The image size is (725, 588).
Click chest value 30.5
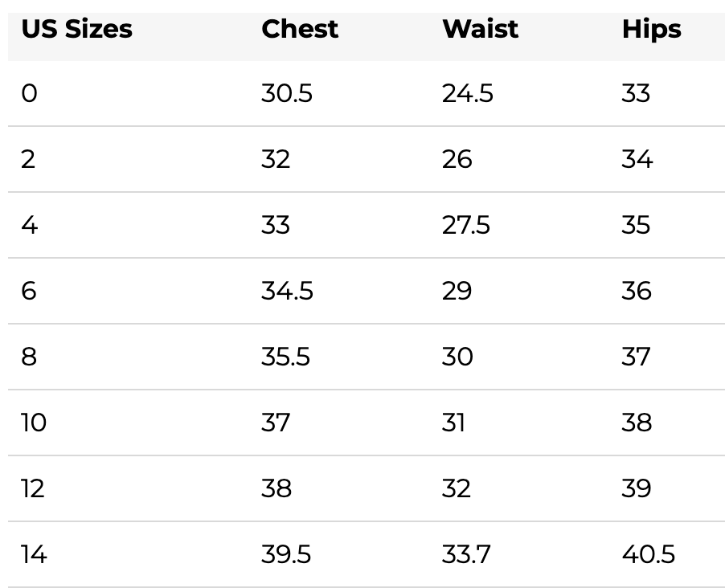pyautogui.click(x=287, y=93)
